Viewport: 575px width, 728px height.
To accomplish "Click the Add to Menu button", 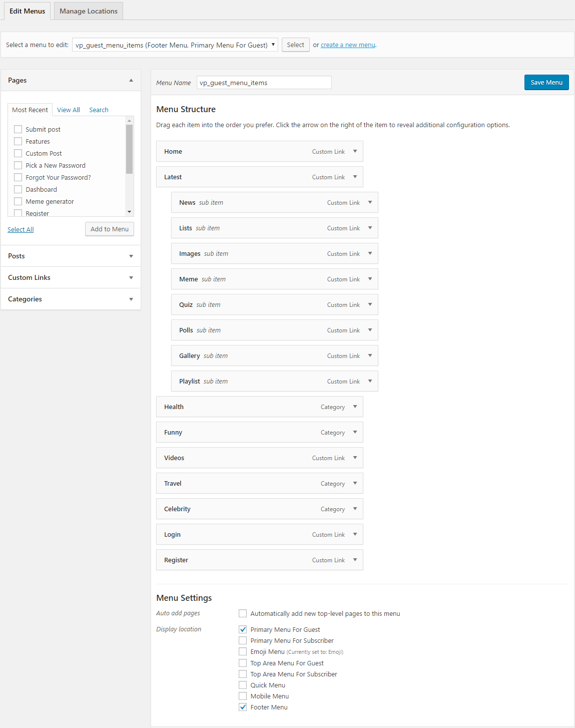I will (x=110, y=229).
